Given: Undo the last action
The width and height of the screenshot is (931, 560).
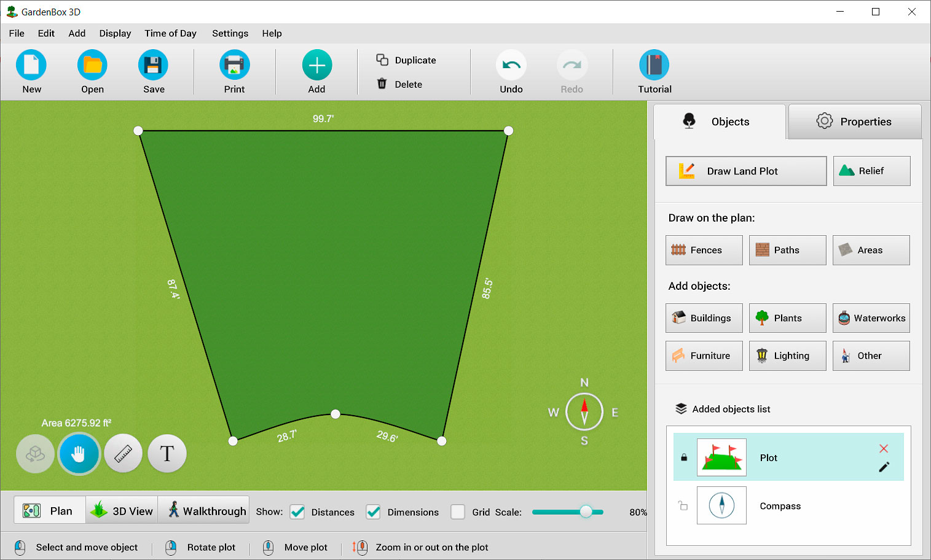Looking at the screenshot, I should click(511, 65).
